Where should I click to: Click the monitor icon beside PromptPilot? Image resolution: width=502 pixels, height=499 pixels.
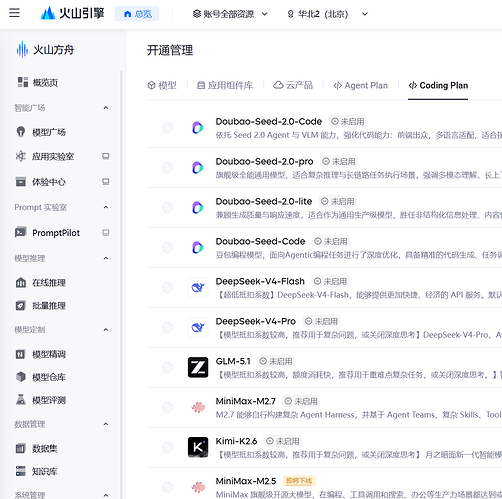point(106,232)
